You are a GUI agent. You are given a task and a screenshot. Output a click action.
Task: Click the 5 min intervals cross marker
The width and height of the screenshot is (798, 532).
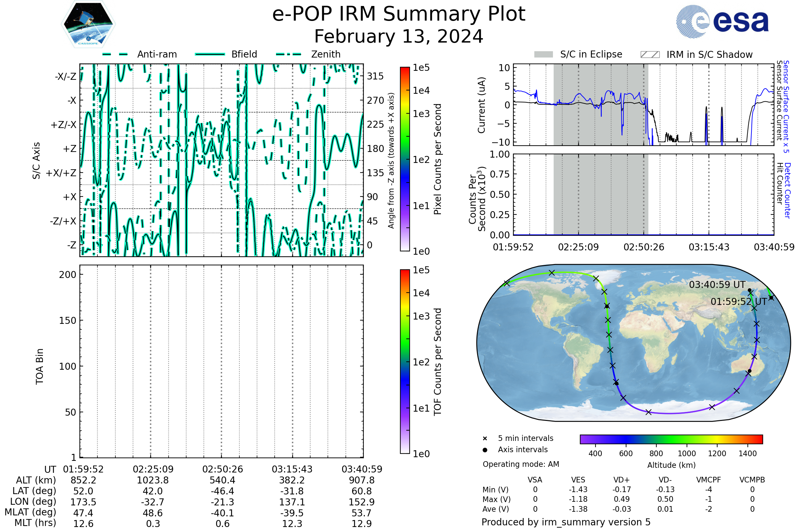[485, 439]
